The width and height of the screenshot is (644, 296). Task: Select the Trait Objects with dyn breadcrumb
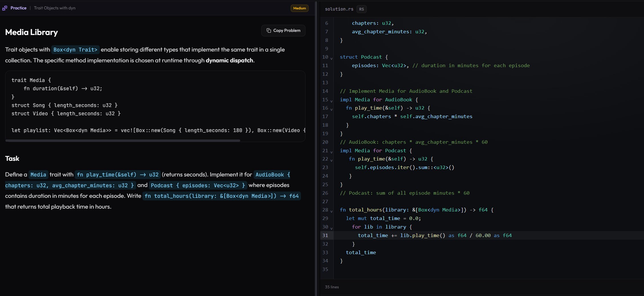[54, 8]
